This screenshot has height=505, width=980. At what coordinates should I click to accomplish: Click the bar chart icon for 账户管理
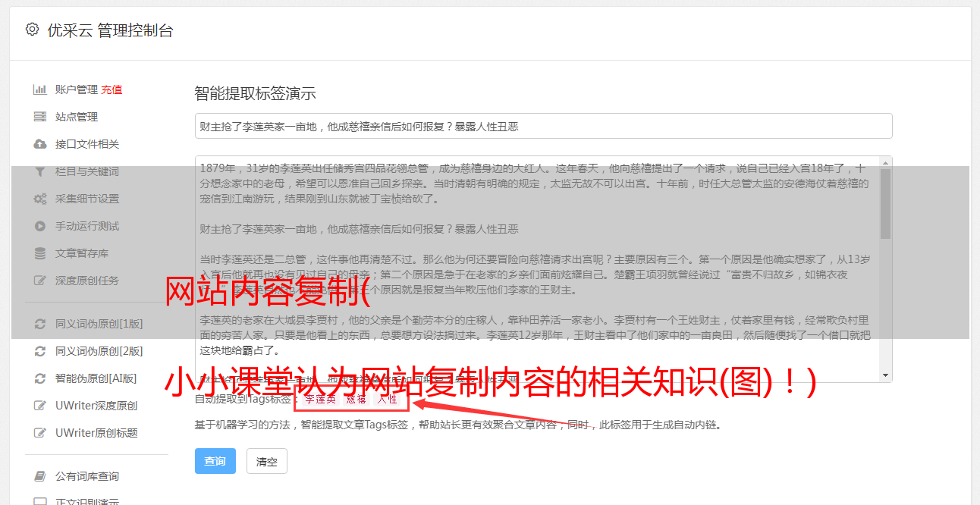coord(39,89)
